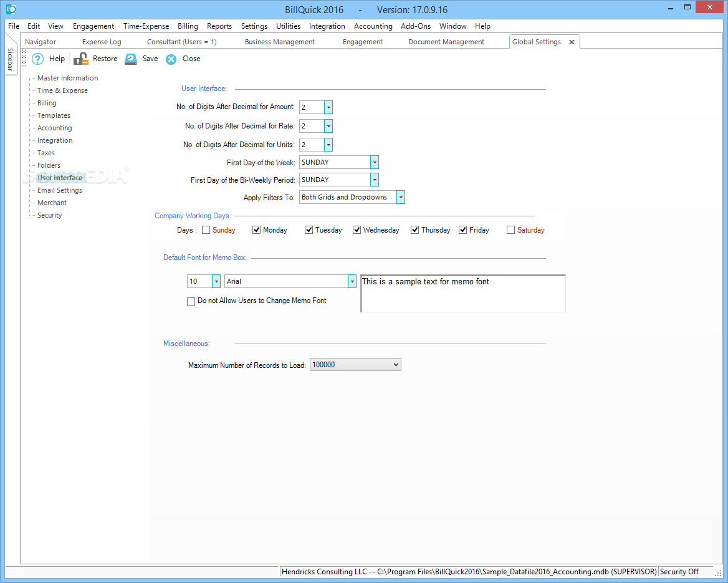This screenshot has height=583, width=728.
Task: Select Merchant in settings tree
Action: coord(52,203)
